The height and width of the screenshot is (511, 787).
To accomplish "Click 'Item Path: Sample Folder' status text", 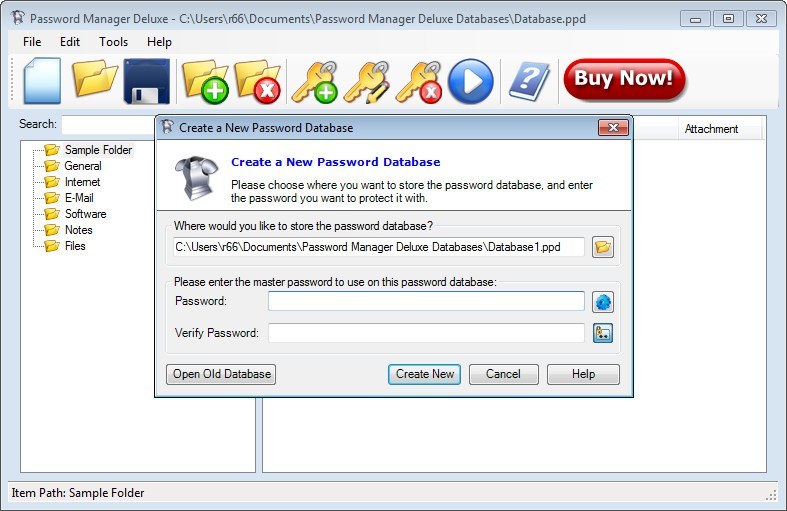I will coord(78,493).
